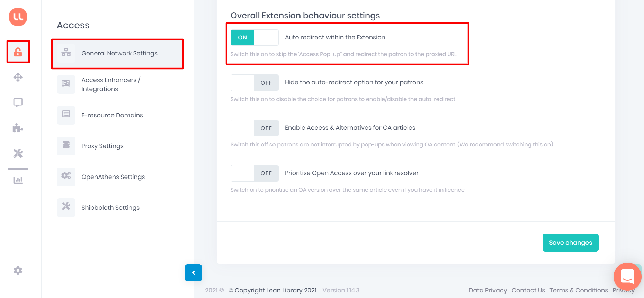The height and width of the screenshot is (298, 644).
Task: Click the 'skip the Access Pop-up' description
Action: pyautogui.click(x=343, y=54)
